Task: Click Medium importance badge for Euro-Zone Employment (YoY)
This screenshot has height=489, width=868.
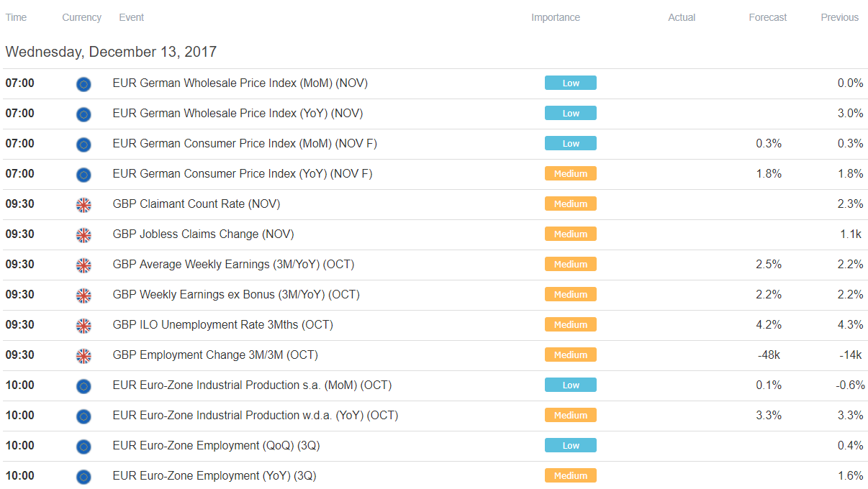Action: click(571, 476)
